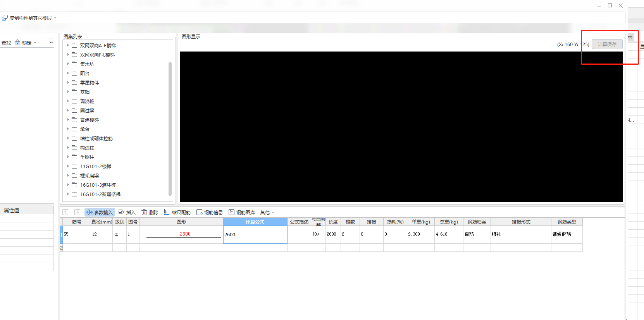Screen dimensions: 644x320
Task: Select the folder icon of 承台
Action: pyautogui.click(x=74, y=129)
